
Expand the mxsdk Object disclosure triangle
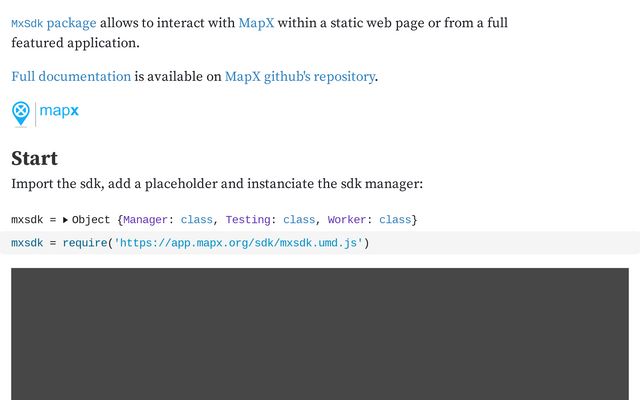[65, 220]
